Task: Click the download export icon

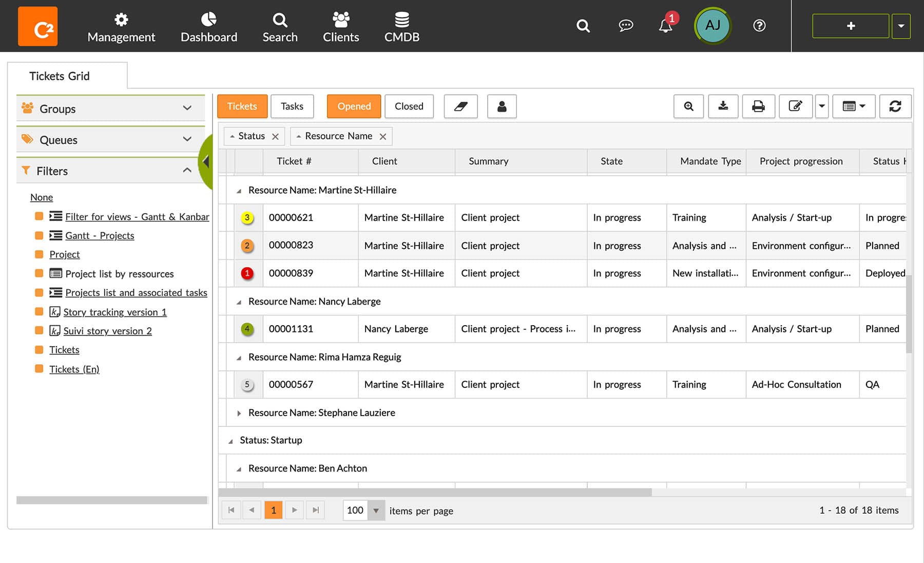Action: (723, 106)
